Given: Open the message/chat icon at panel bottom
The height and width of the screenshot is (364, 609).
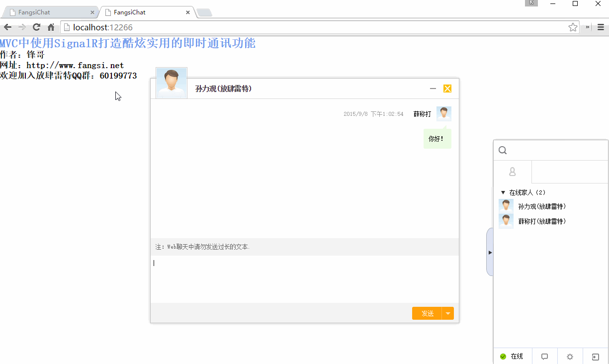Looking at the screenshot, I should [x=544, y=356].
